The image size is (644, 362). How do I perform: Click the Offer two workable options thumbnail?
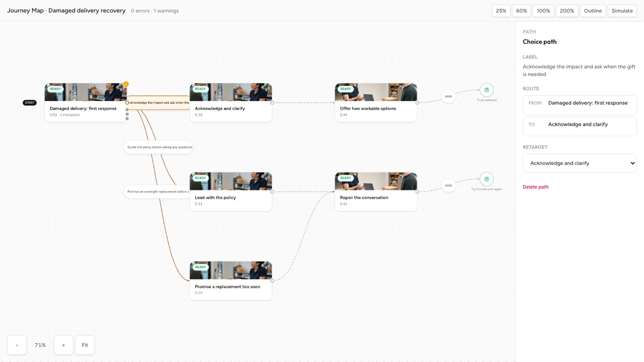[376, 92]
